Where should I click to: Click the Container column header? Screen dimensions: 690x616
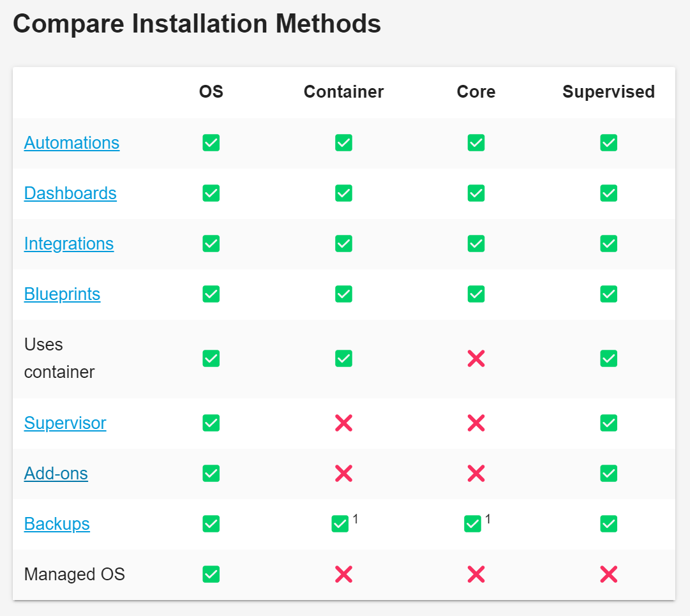(343, 92)
